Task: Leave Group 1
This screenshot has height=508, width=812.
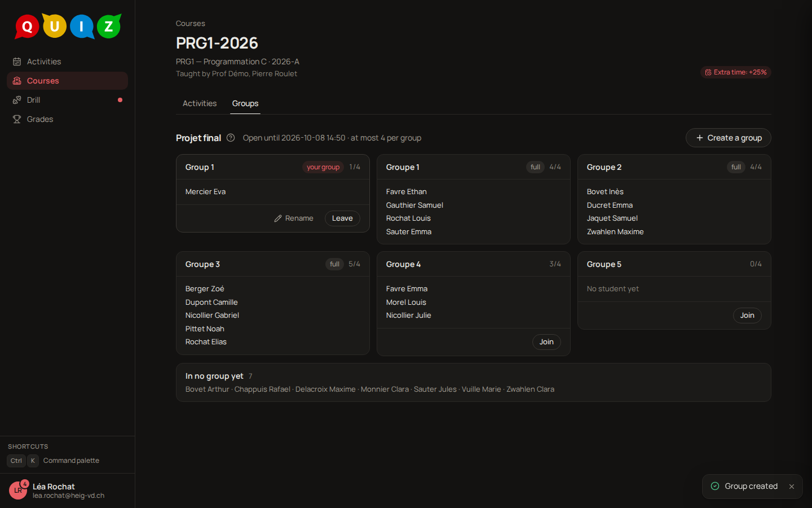Action: pyautogui.click(x=342, y=218)
